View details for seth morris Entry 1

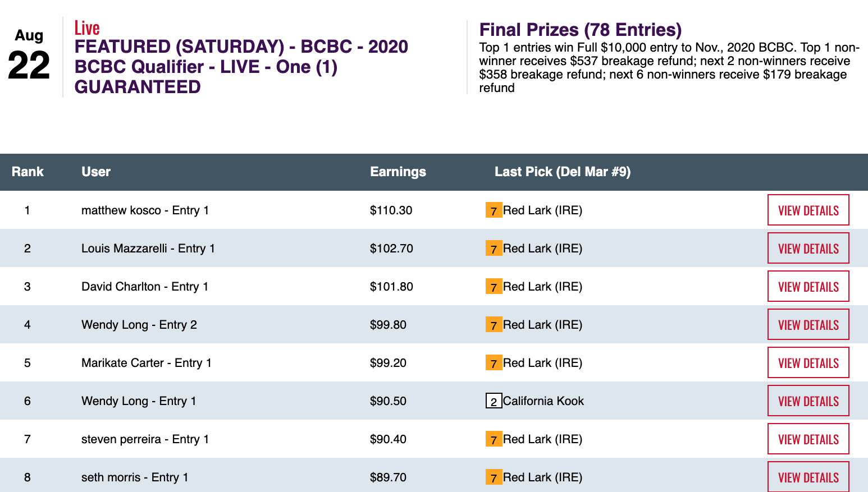808,477
